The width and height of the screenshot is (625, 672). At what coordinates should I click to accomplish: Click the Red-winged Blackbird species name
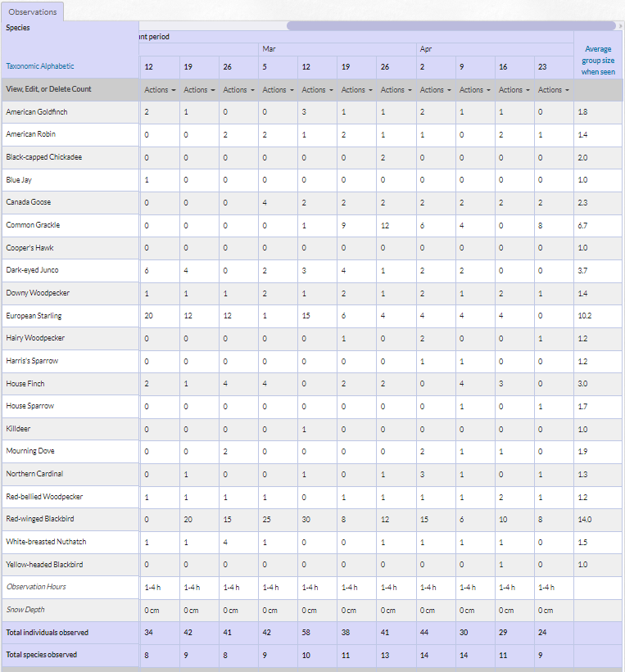tap(40, 519)
